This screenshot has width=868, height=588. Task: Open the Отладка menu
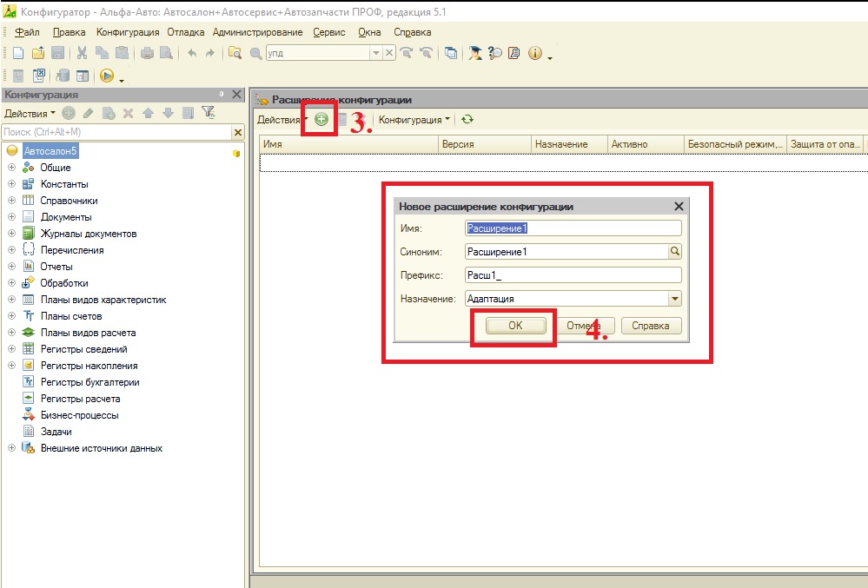click(x=185, y=32)
